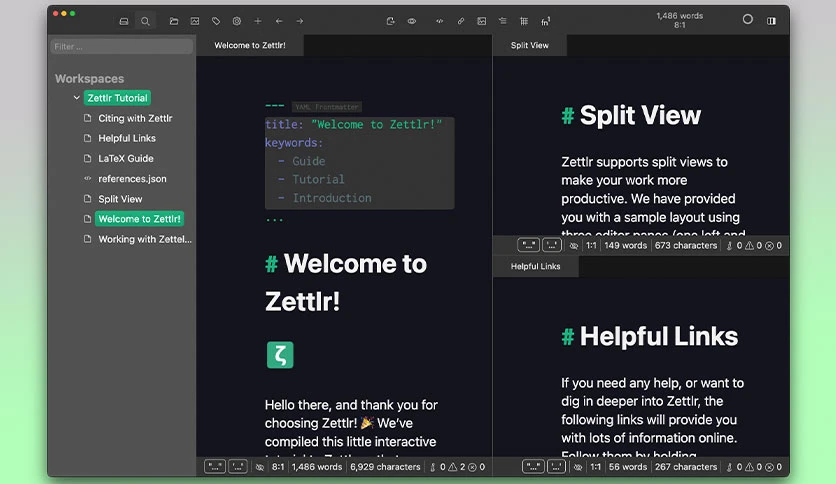Toggle readability mode eye icon in toolbar

pyautogui.click(x=412, y=21)
